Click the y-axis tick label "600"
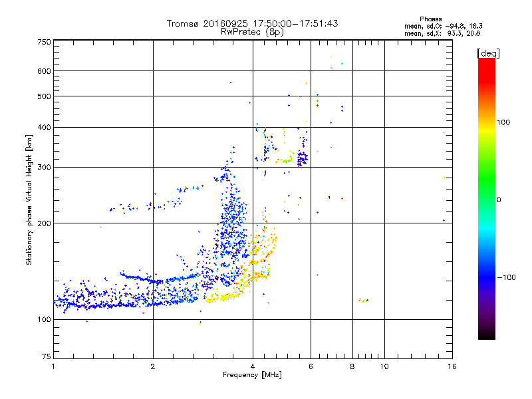The image size is (532, 399). pos(45,71)
